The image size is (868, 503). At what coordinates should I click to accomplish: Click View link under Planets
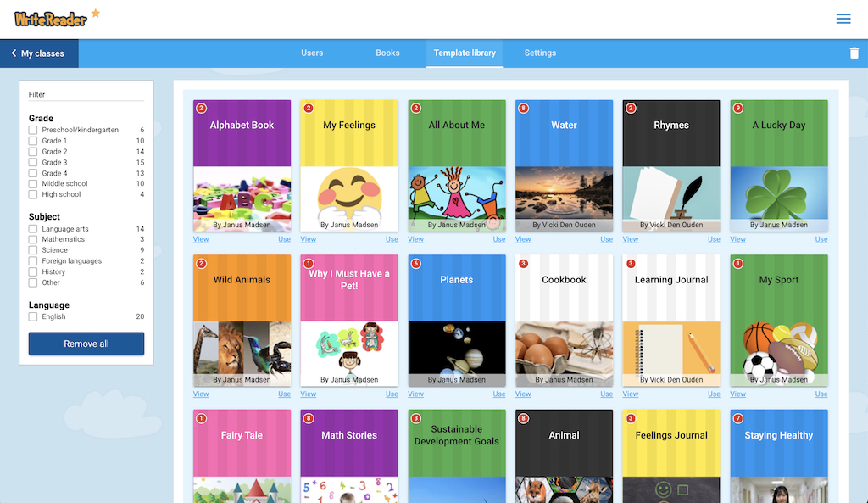(x=415, y=394)
